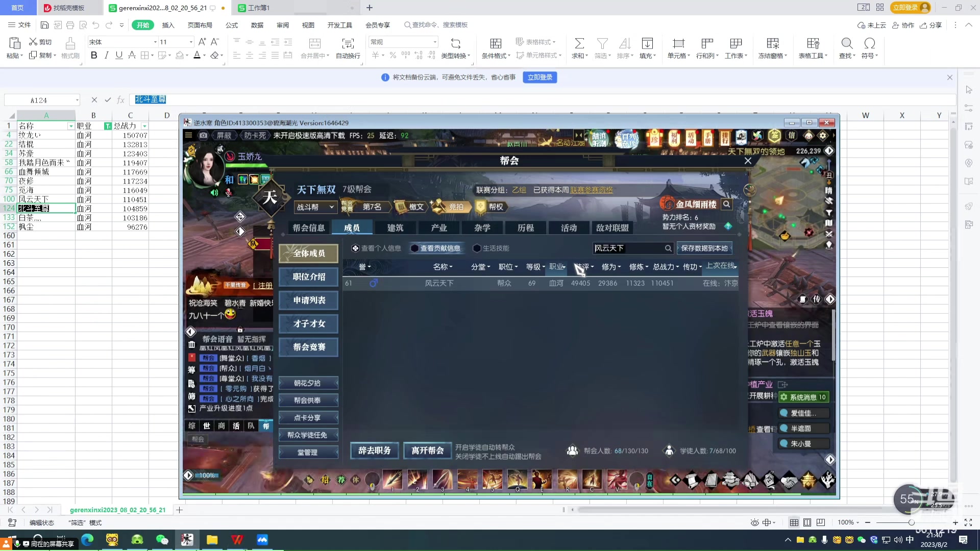Sort guild members by 总战力 column

pos(666,267)
